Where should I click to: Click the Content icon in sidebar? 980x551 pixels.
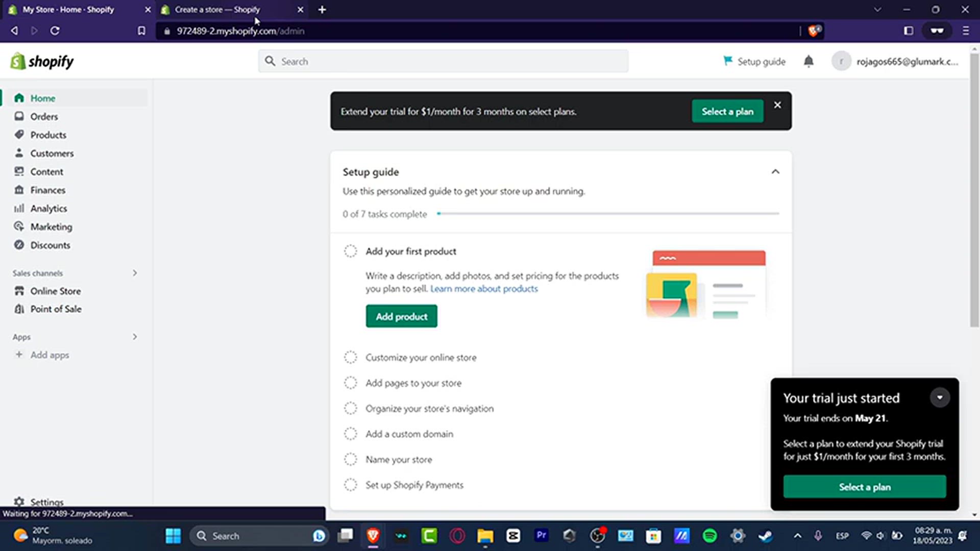(x=19, y=171)
